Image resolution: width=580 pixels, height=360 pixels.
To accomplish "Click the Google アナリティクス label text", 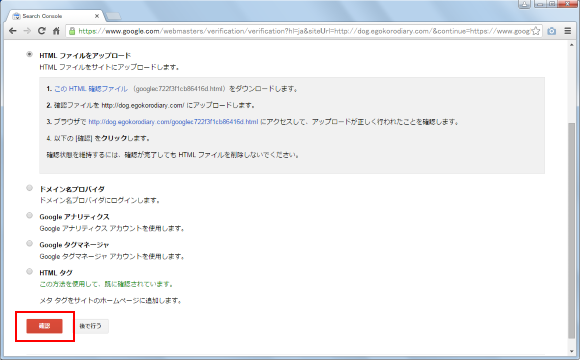I will pos(74,217).
